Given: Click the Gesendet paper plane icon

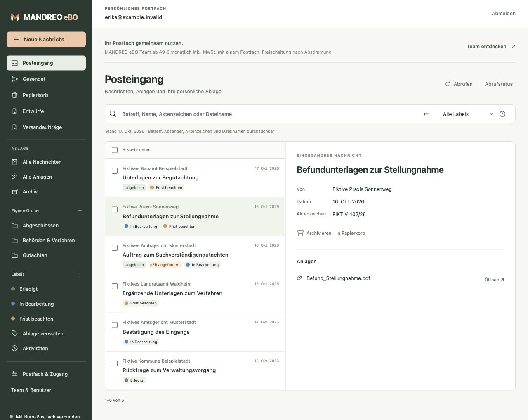Looking at the screenshot, I should point(15,79).
